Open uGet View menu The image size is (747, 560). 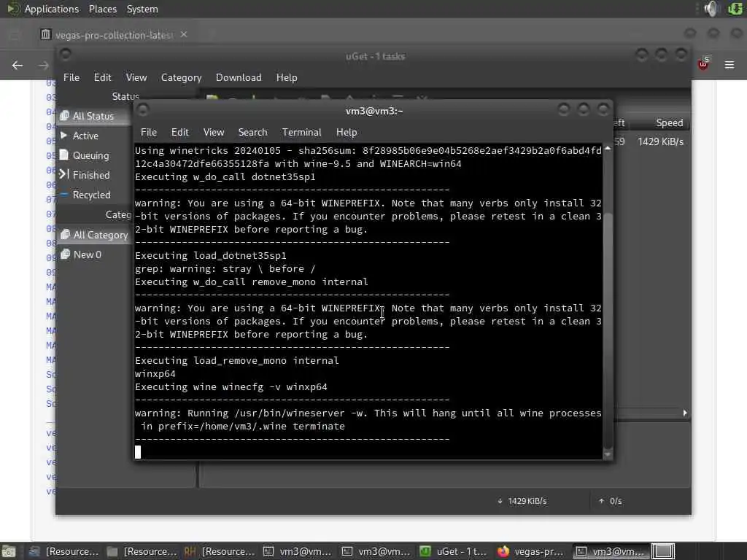136,77
